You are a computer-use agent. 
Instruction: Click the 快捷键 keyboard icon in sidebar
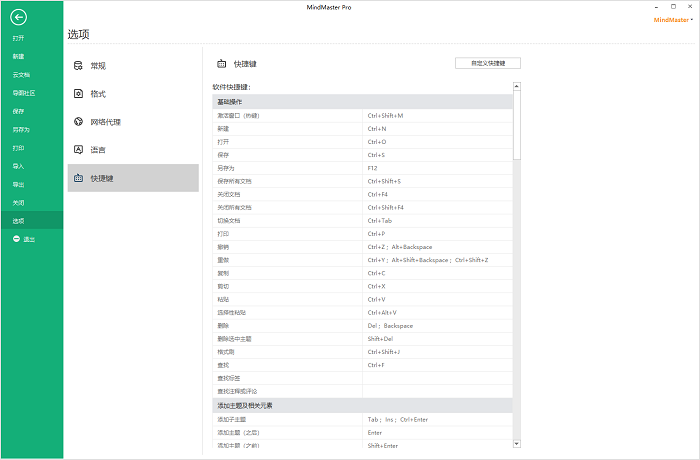tap(77, 178)
